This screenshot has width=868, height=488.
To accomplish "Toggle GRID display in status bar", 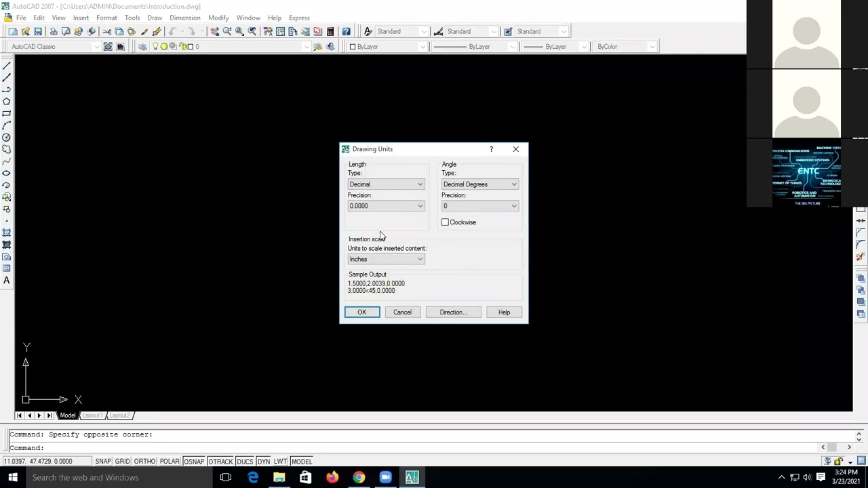I will pyautogui.click(x=122, y=462).
